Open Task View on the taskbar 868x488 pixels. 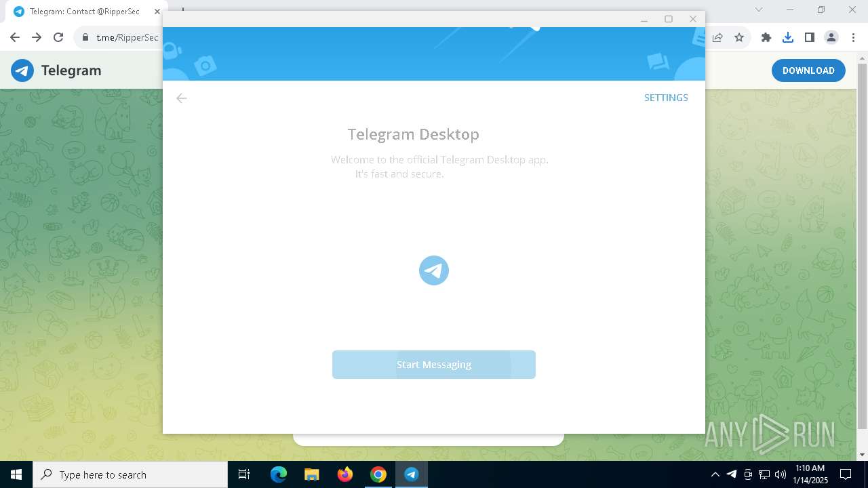tap(244, 474)
